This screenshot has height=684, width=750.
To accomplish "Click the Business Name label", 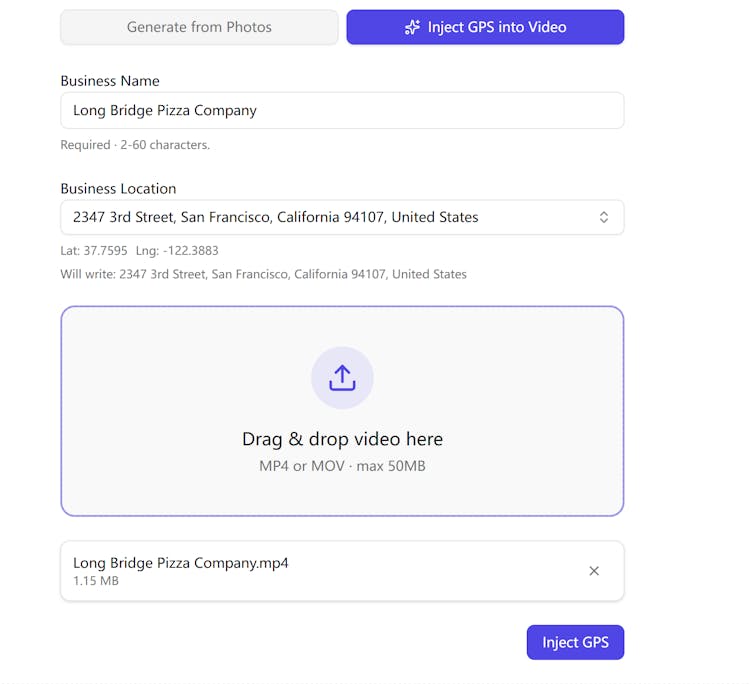I will pyautogui.click(x=110, y=81).
